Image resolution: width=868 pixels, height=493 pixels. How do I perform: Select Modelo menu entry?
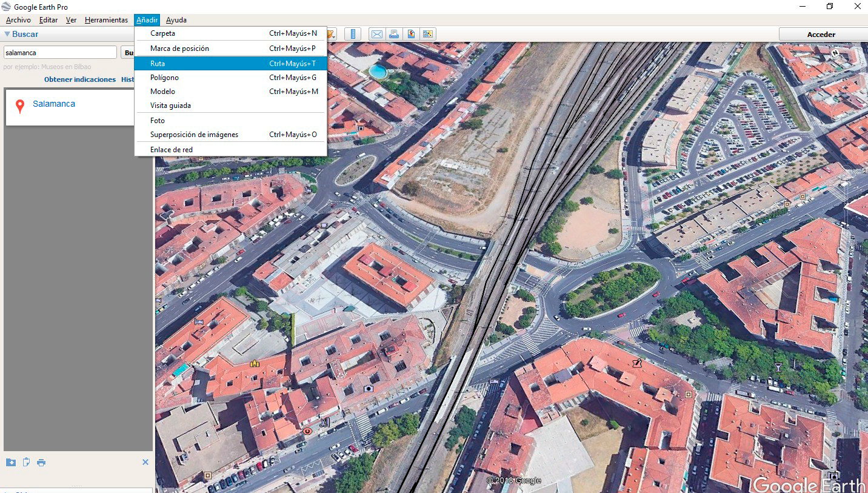pyautogui.click(x=231, y=92)
